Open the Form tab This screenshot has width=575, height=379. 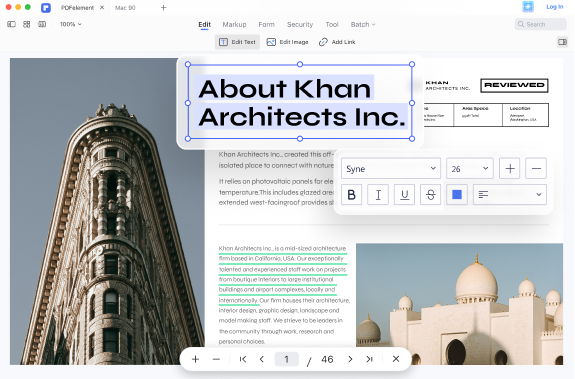267,25
